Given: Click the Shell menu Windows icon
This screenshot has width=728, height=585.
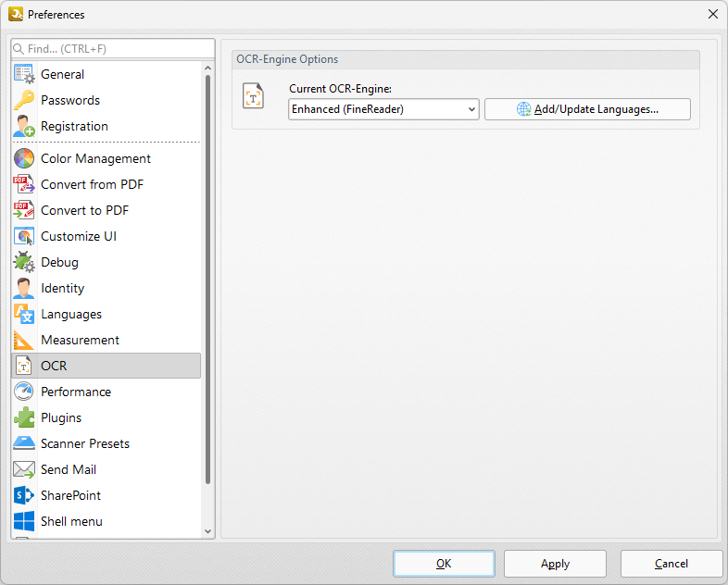Looking at the screenshot, I should [x=24, y=521].
